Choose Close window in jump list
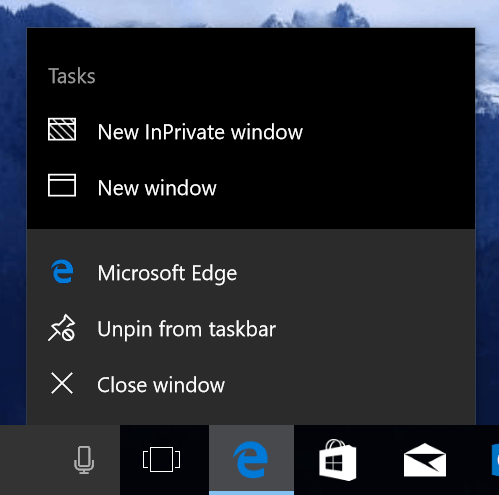Screen dimensions: 499x495 (x=251, y=385)
